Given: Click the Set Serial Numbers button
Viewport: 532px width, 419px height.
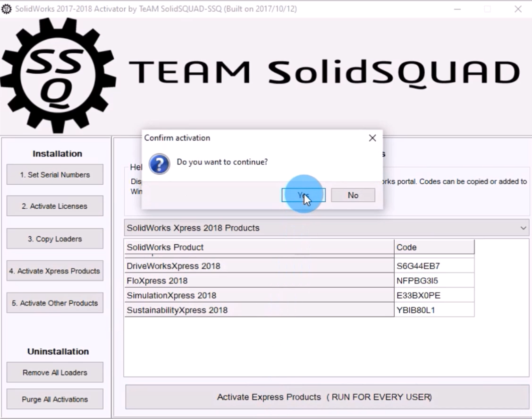Looking at the screenshot, I should click(x=55, y=175).
